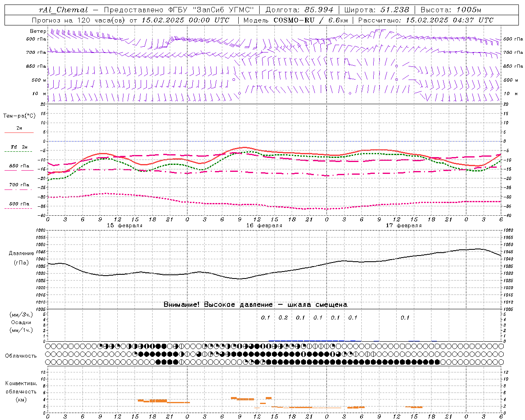Click the computed time 15.02.2025 04:37 UTC
The image size is (525, 420).
coord(450,20)
